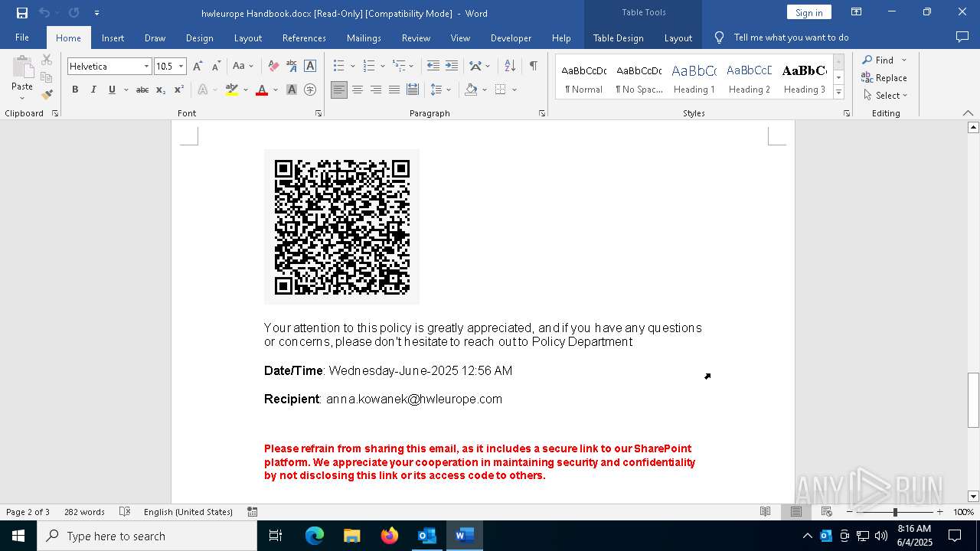
Task: Toggle Align Right paragraph alignment
Action: click(x=376, y=90)
